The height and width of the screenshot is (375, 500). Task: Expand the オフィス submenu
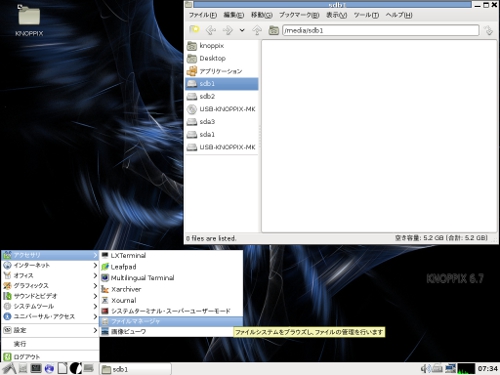tap(50, 276)
